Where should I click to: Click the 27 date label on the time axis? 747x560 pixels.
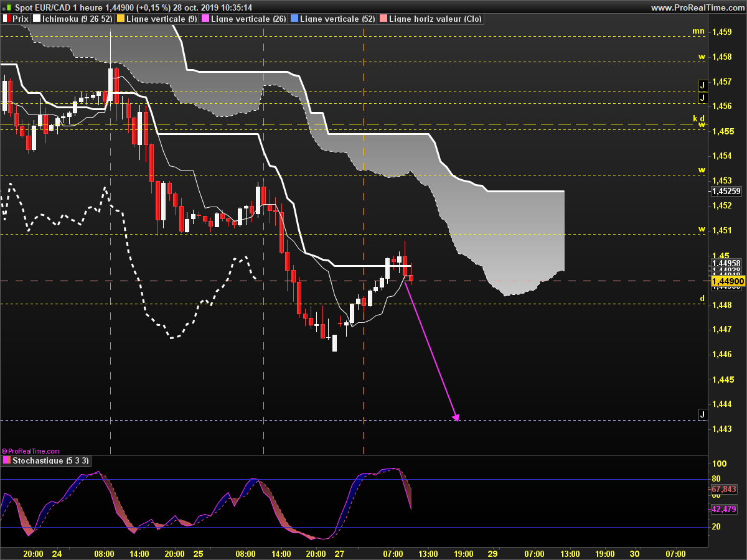pyautogui.click(x=339, y=553)
